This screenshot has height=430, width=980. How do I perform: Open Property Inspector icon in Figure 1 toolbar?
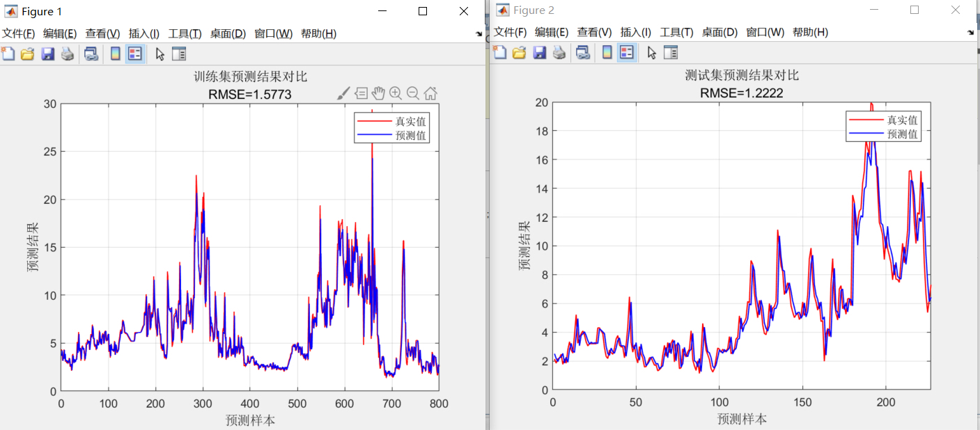point(179,54)
